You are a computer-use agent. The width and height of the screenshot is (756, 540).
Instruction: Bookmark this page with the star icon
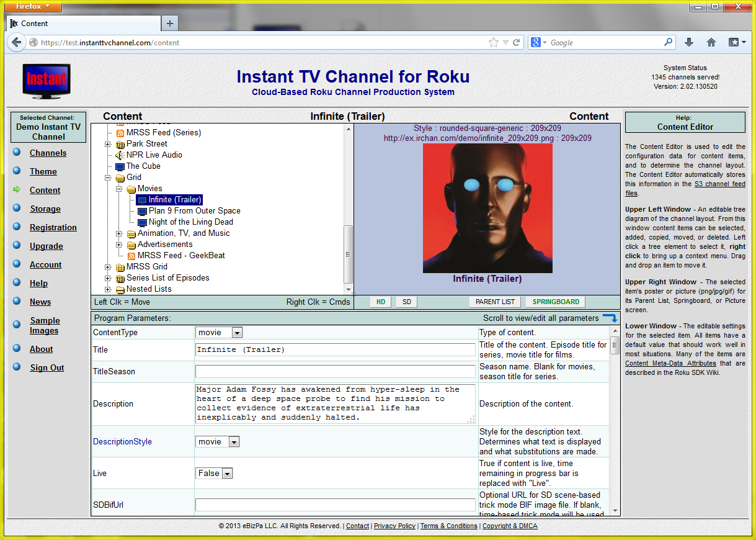[x=494, y=42]
